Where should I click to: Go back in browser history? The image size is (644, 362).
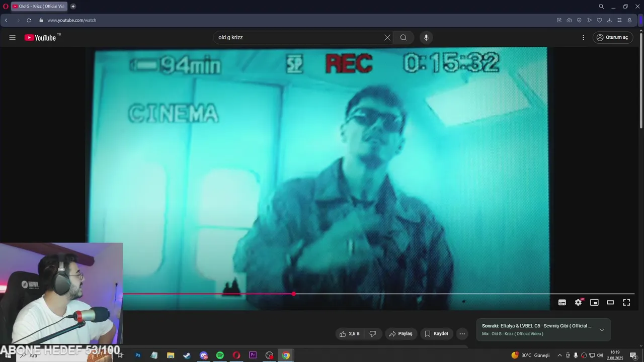[x=6, y=20]
